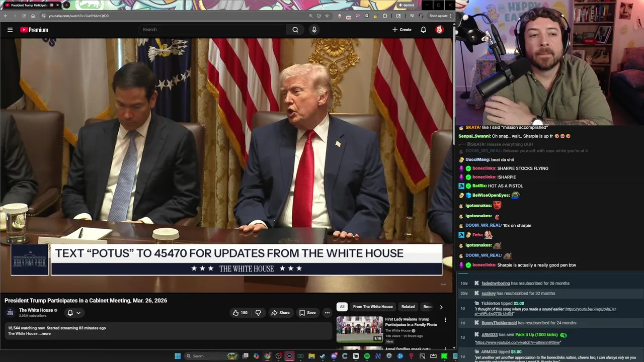This screenshot has height=362, width=644.
Task: Expand the description with ...more
Action: click(x=45, y=334)
